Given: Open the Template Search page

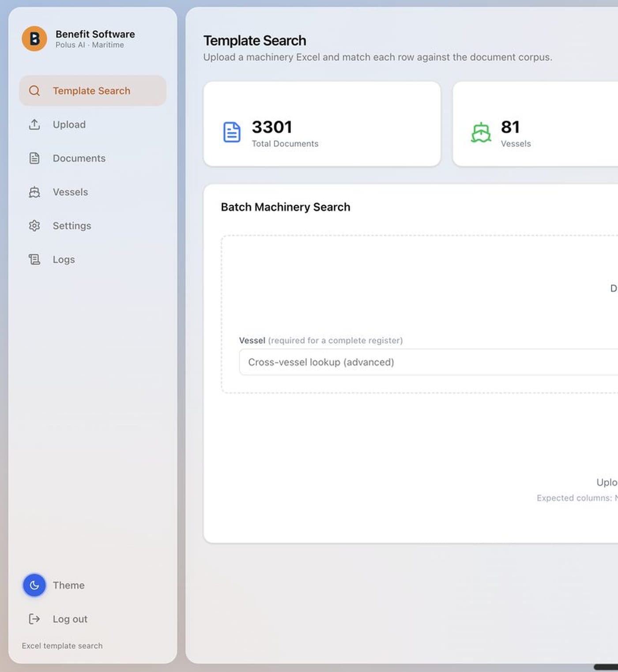Looking at the screenshot, I should click(x=93, y=91).
